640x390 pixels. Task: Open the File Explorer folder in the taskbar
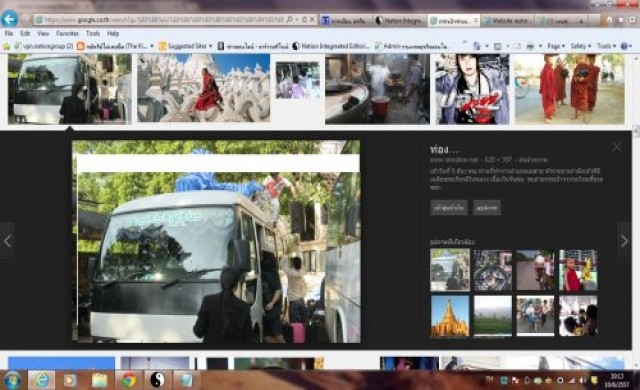(99, 380)
